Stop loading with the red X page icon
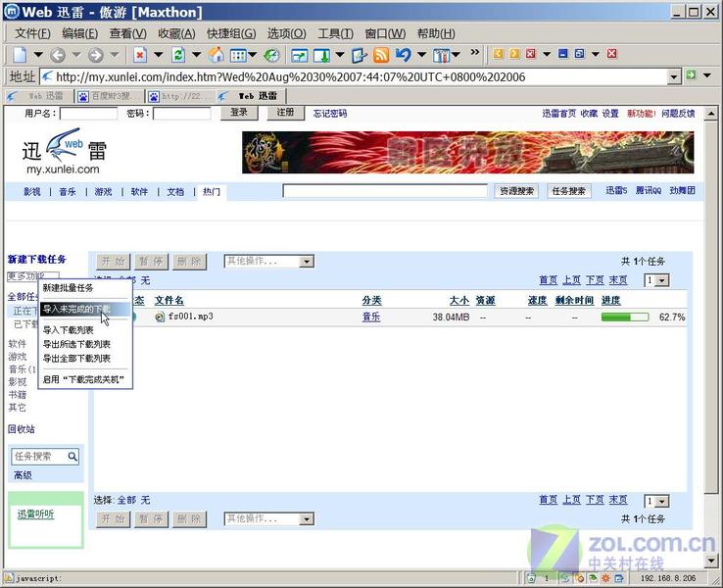This screenshot has width=723, height=588. click(x=140, y=55)
